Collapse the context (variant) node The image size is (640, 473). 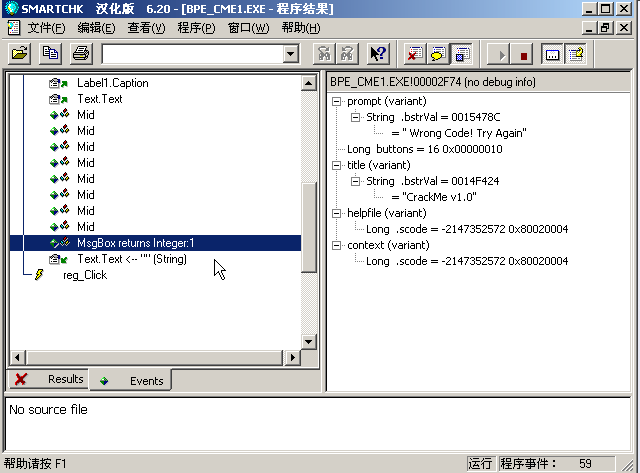(x=336, y=245)
